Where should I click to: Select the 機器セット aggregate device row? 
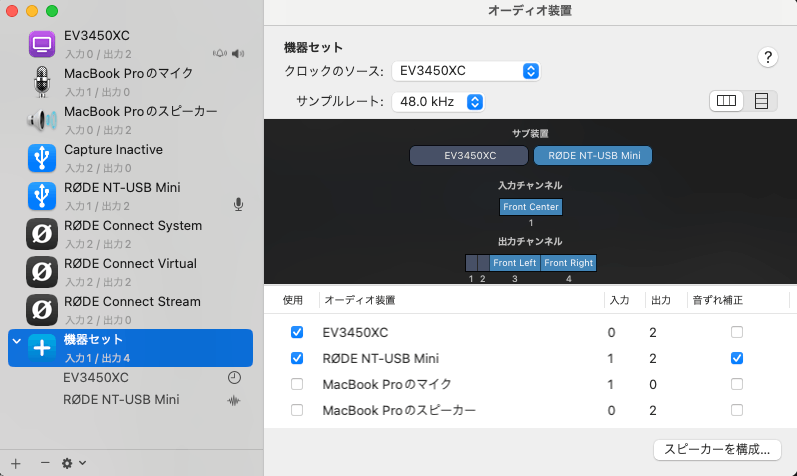[x=130, y=348]
